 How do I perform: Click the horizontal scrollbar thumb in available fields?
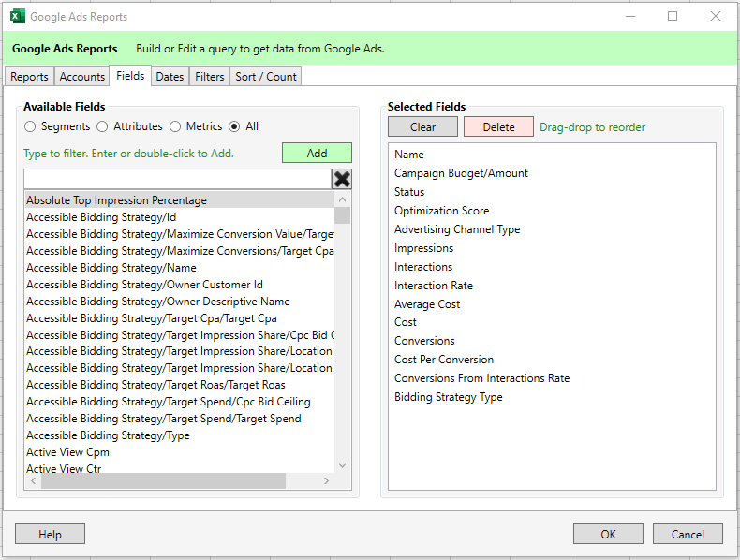[x=163, y=480]
